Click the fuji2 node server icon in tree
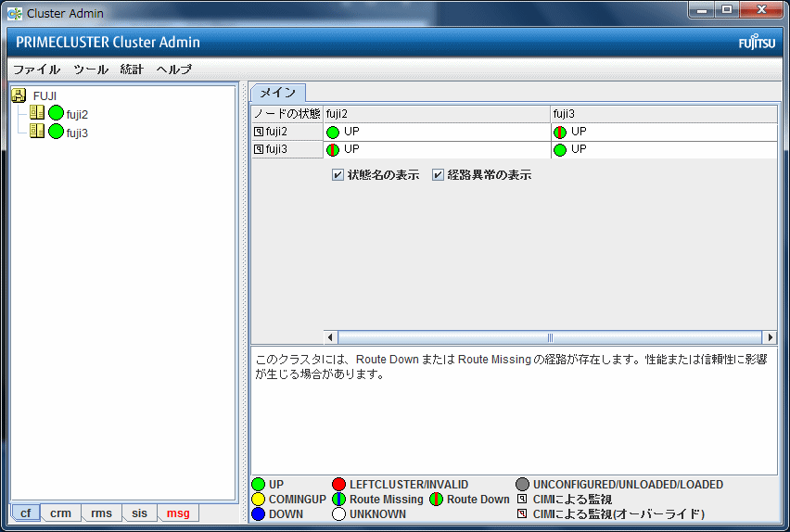The image size is (790, 532). point(37,113)
